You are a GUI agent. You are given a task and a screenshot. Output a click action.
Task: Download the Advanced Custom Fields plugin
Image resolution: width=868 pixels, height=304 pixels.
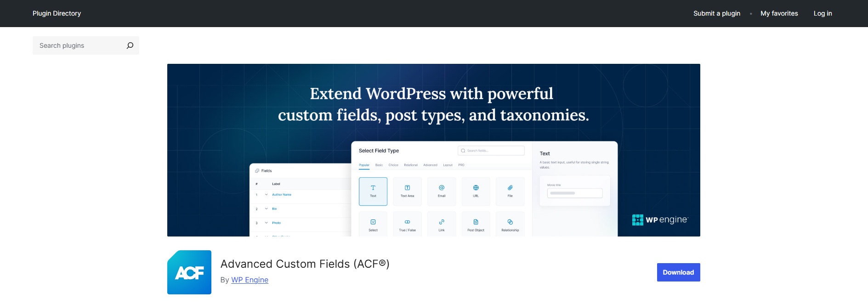[x=678, y=272]
